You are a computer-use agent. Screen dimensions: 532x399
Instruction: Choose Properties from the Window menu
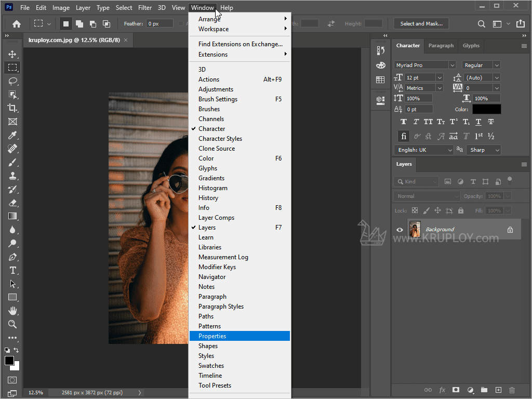[x=240, y=336]
